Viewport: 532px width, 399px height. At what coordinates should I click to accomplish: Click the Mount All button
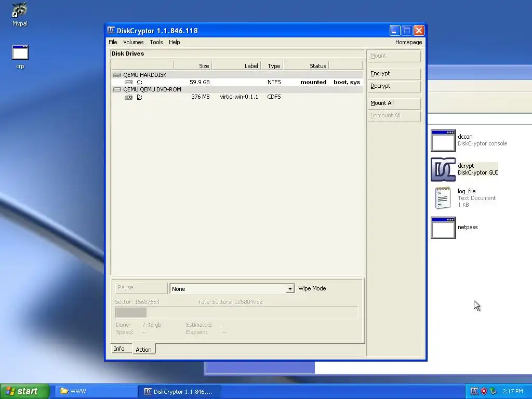coord(394,103)
